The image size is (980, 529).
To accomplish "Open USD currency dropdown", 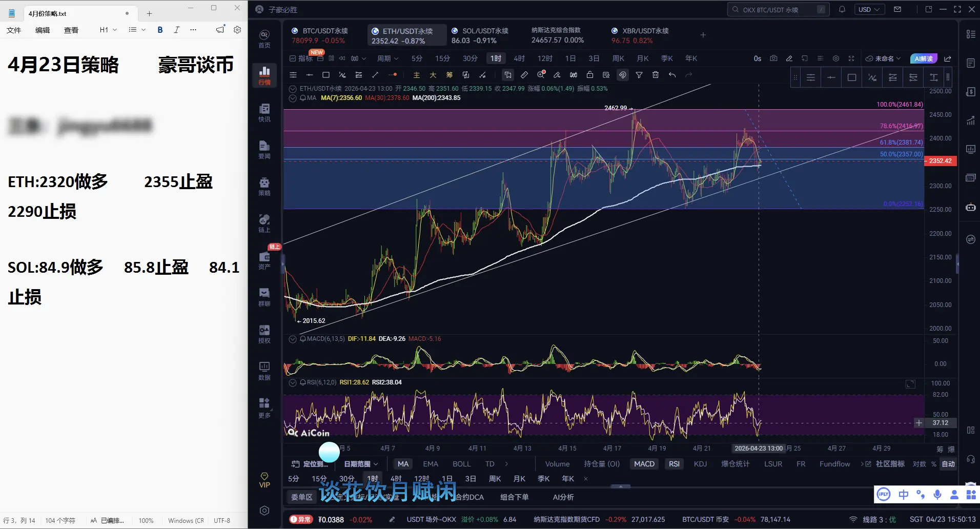I will [869, 9].
